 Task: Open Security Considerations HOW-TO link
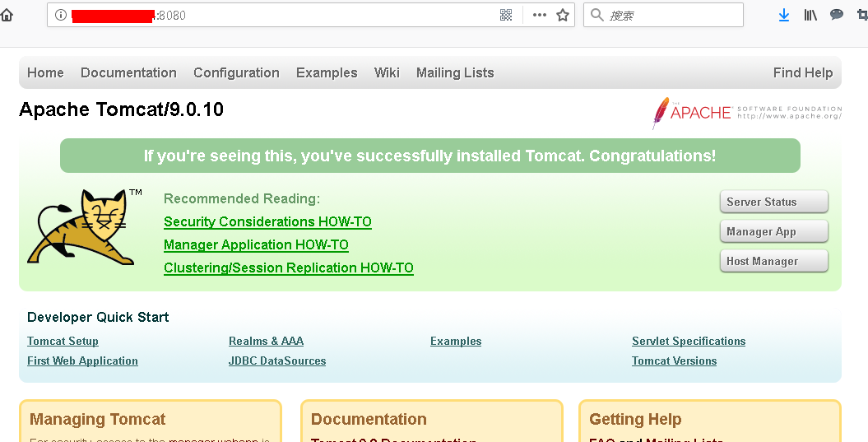click(267, 221)
